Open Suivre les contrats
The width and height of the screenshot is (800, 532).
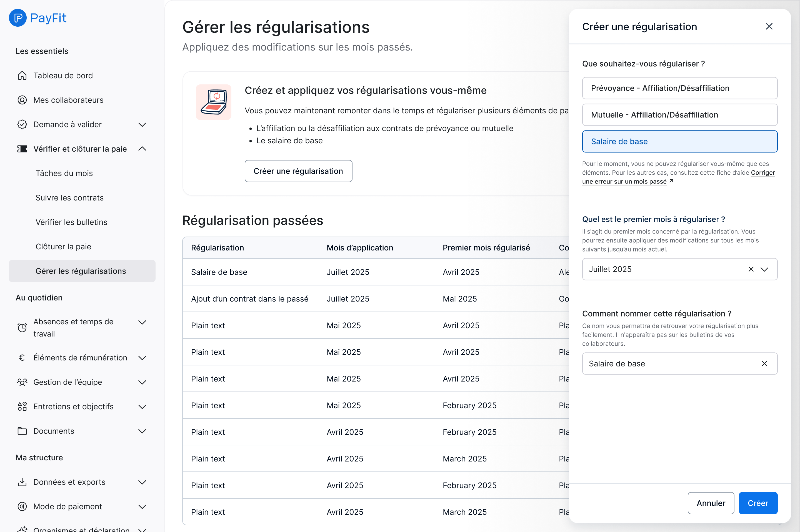pos(82,197)
